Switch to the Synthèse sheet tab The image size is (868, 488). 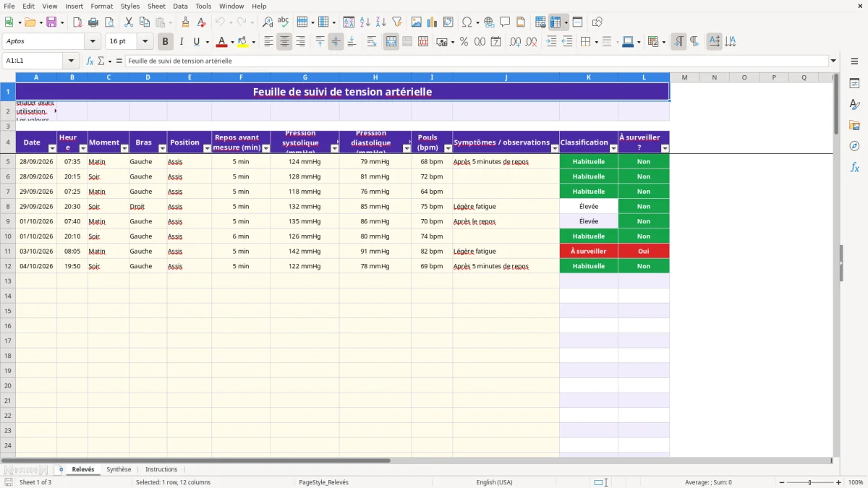[119, 469]
